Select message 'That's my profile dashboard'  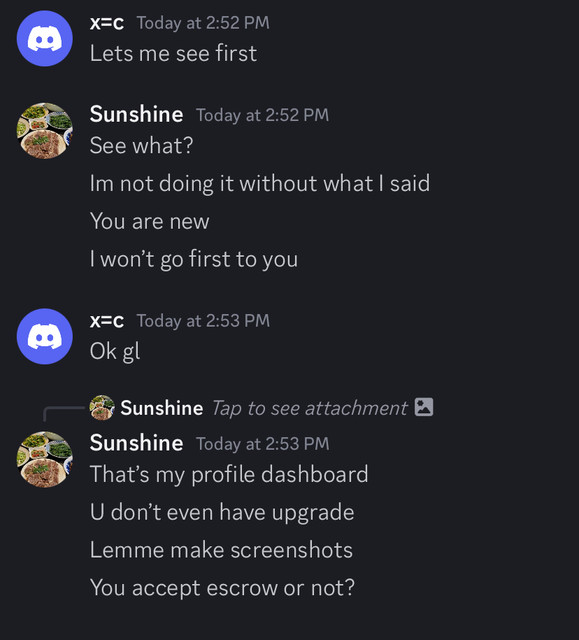click(229, 474)
